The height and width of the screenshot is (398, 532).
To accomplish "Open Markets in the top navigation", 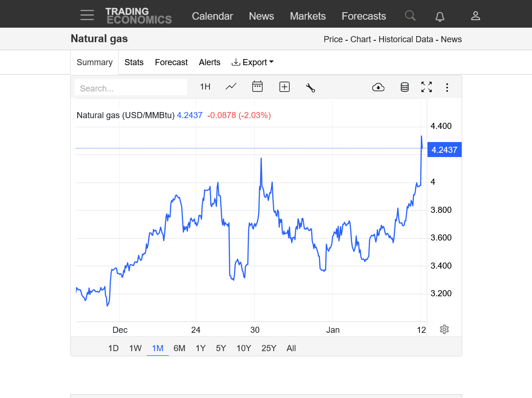I will [x=308, y=16].
